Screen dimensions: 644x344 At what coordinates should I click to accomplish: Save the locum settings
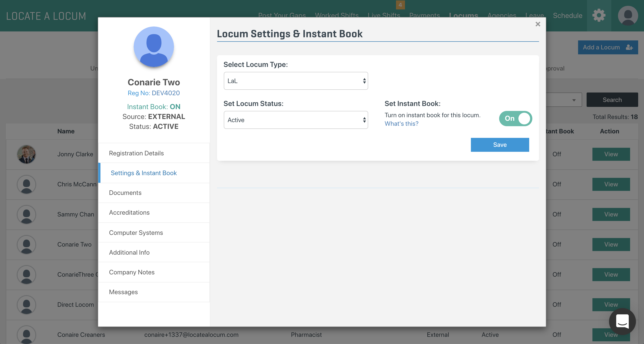500,145
